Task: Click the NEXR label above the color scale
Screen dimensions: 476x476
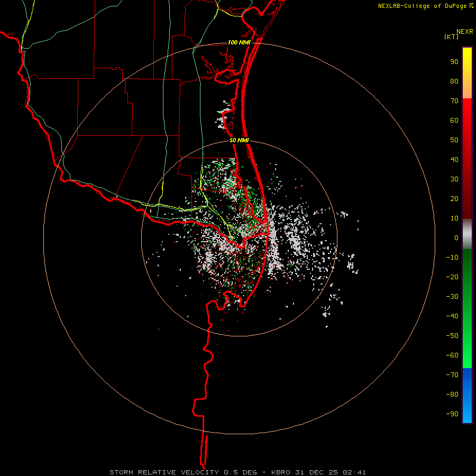Action: (x=464, y=32)
